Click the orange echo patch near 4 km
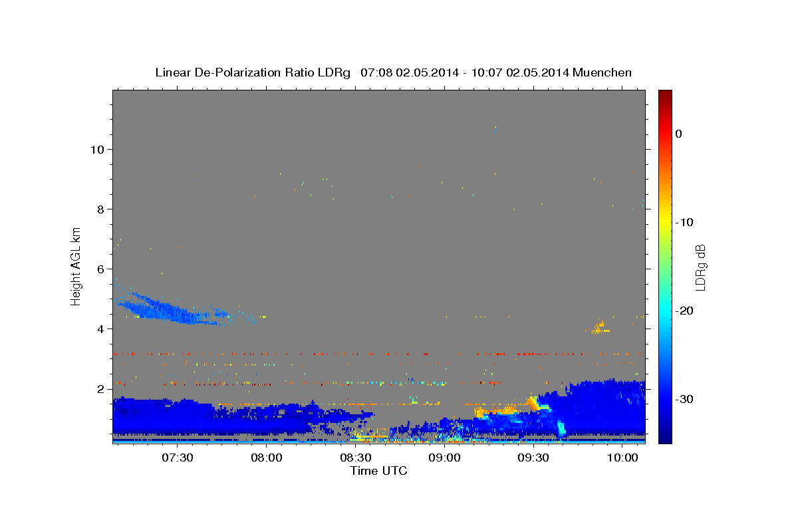Screen dimensions: 798x532 click(x=598, y=328)
